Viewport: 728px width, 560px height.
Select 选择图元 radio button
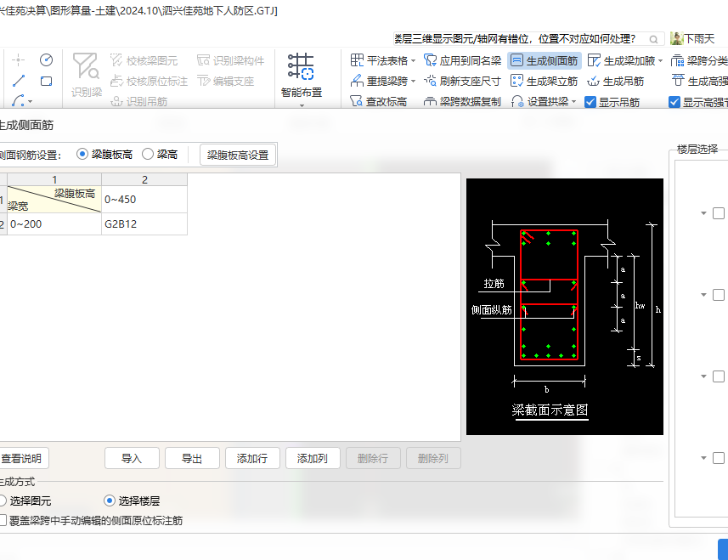pyautogui.click(x=3, y=501)
